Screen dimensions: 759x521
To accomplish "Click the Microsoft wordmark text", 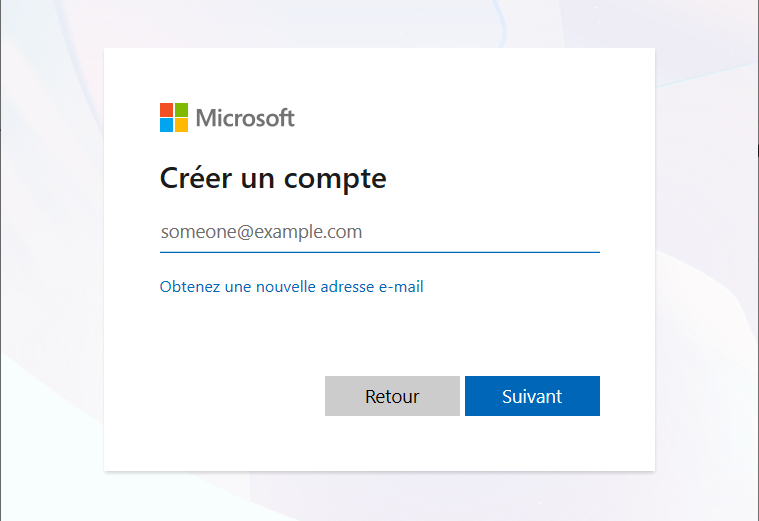I will tap(245, 118).
